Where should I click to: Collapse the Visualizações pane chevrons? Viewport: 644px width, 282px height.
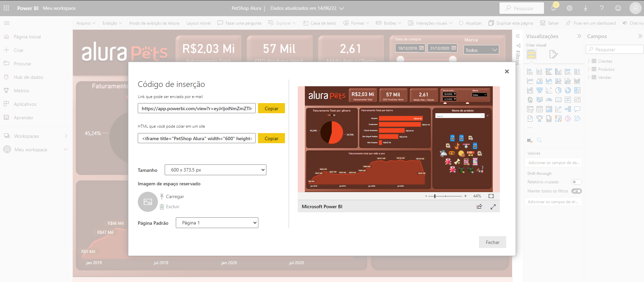(579, 36)
